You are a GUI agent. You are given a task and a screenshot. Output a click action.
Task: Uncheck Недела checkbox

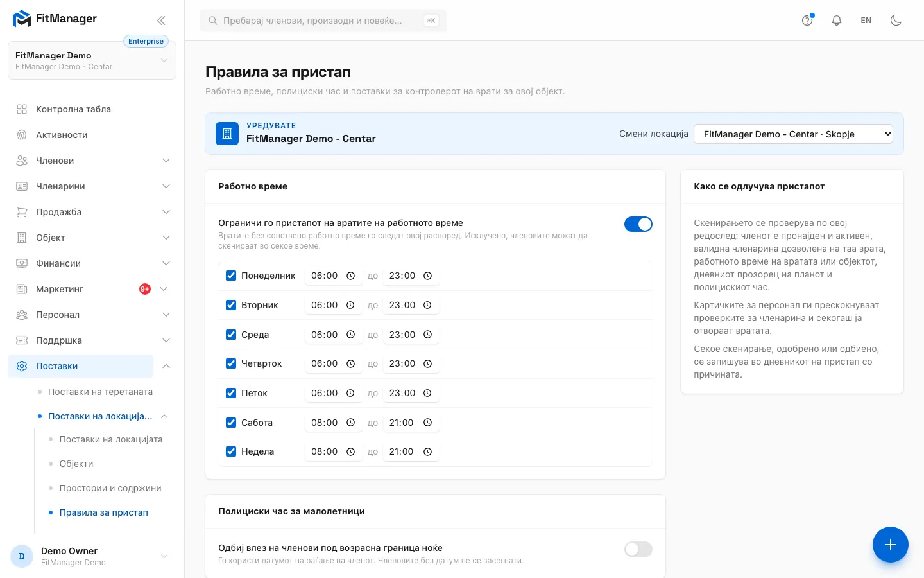click(231, 451)
